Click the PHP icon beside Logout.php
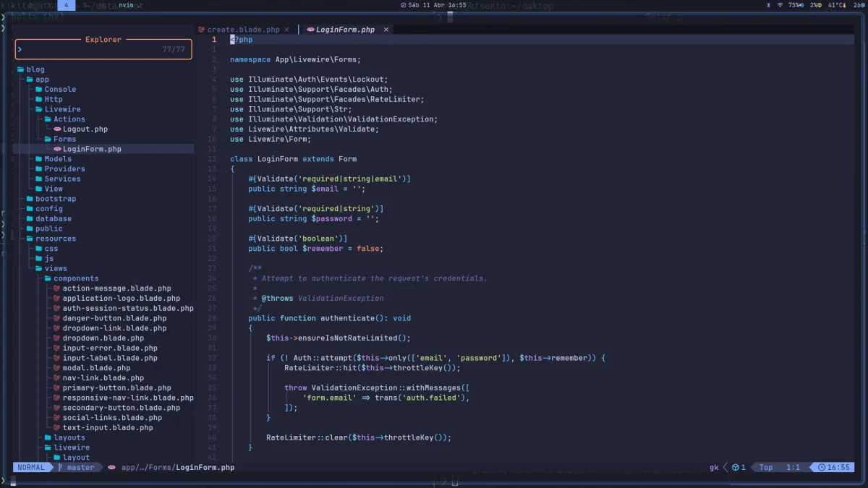This screenshot has height=488, width=868. point(57,129)
